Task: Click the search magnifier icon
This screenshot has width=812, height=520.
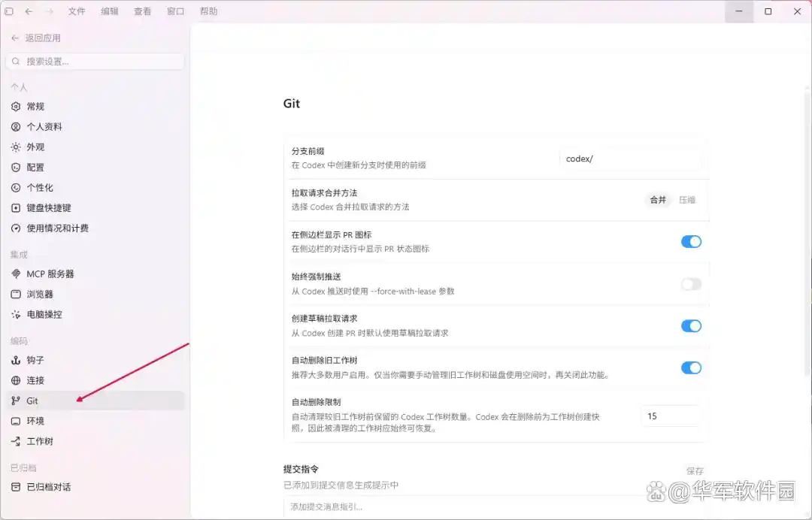Action: (16, 61)
